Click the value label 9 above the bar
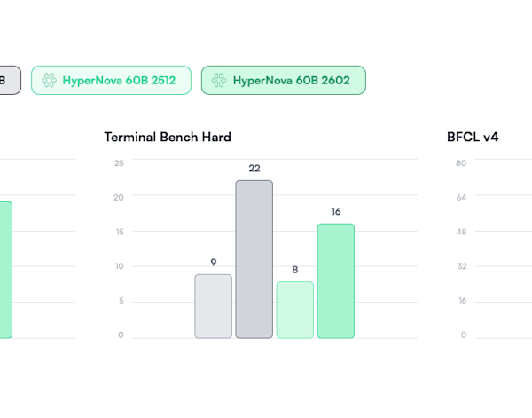This screenshot has height=418, width=532. [x=213, y=262]
